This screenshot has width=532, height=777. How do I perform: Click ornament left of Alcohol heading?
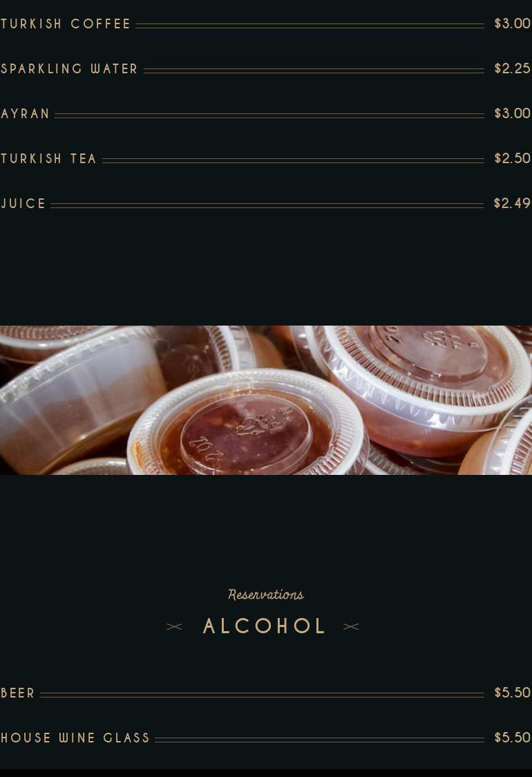tap(174, 627)
